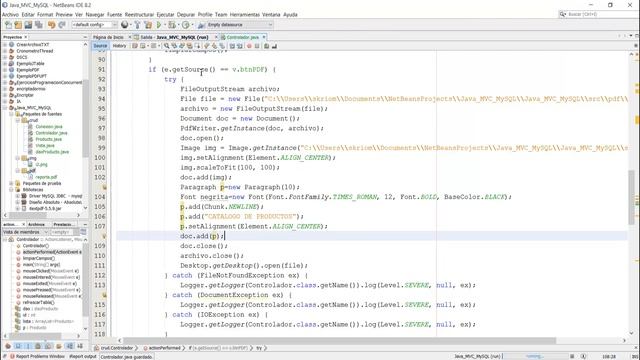The image size is (640, 360).
Task: Minimize the Proyectos panel
Action: click(x=85, y=37)
